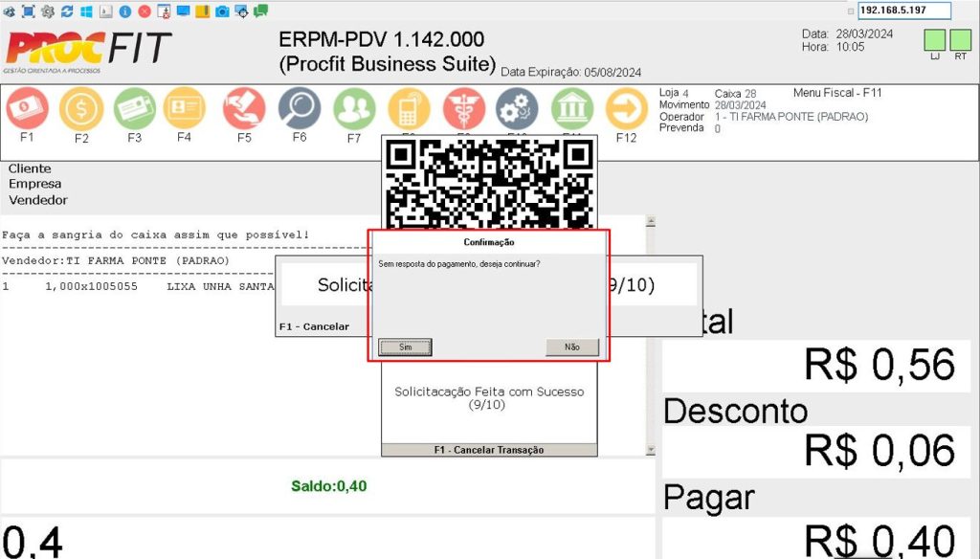Open the gray gear settings icon in top bar
The height and width of the screenshot is (559, 980).
pyautogui.click(x=48, y=11)
